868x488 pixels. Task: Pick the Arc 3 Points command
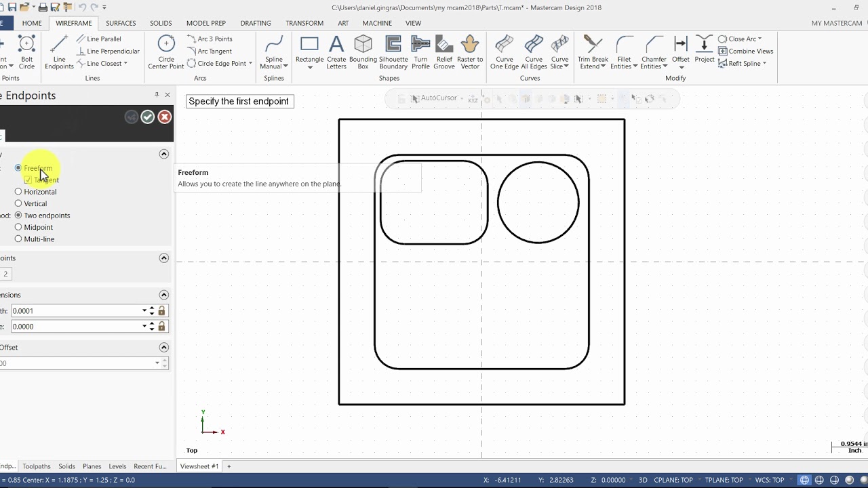pos(210,39)
